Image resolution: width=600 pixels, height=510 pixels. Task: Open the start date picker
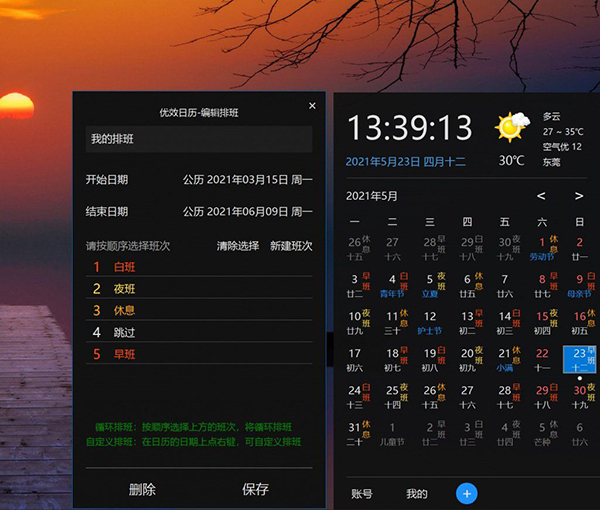(x=247, y=180)
